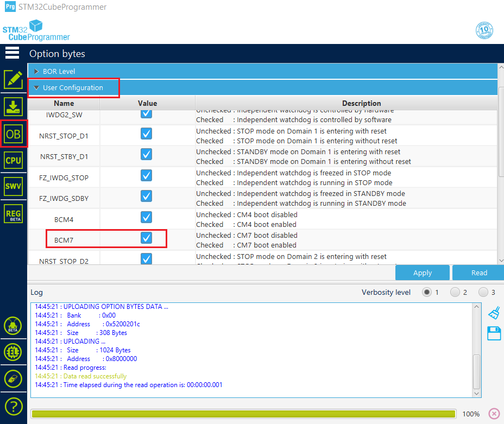Click the Value column header

[x=148, y=103]
